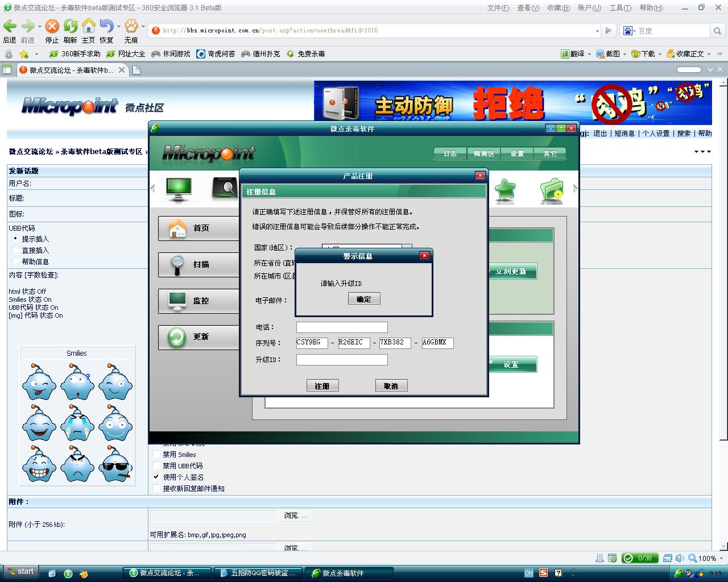The height and width of the screenshot is (582, 728).
Task: Refresh page using the 刷新 icon
Action: [x=71, y=26]
